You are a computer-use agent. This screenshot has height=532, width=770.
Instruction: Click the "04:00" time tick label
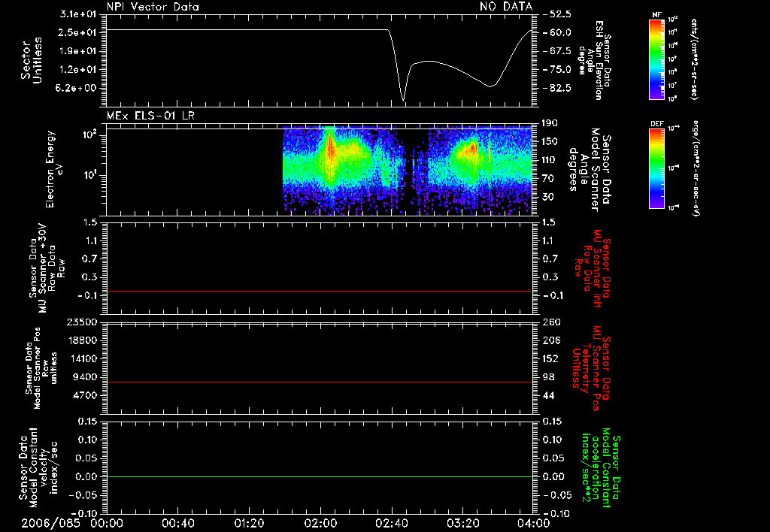(535, 523)
